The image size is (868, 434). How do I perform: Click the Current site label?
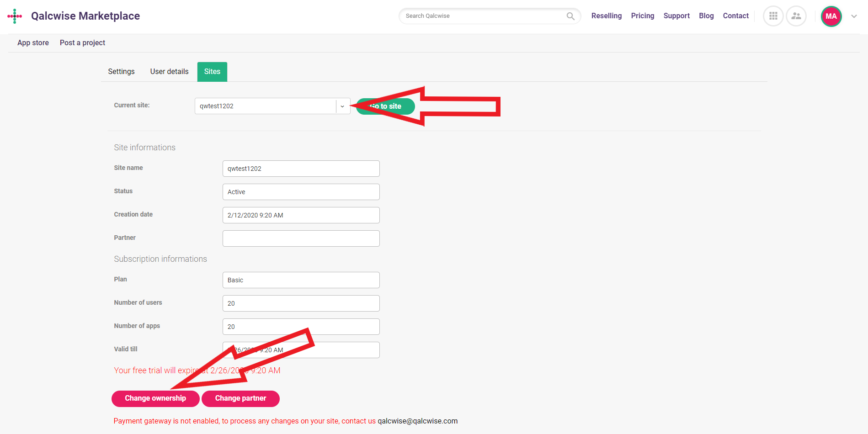point(132,105)
